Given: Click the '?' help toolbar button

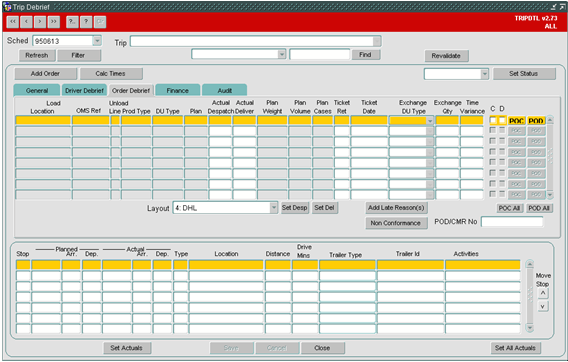Looking at the screenshot, I should pos(86,22).
